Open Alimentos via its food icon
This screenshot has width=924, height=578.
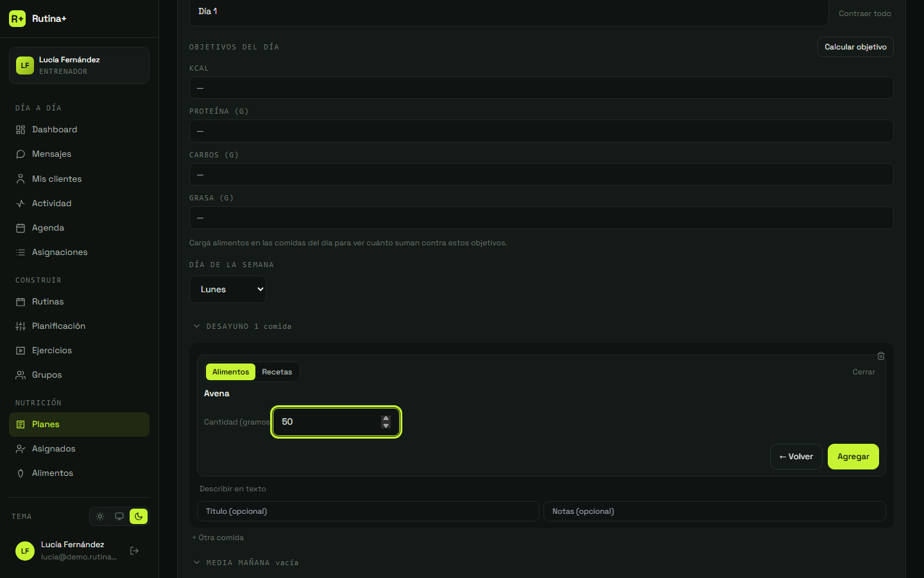coord(21,473)
